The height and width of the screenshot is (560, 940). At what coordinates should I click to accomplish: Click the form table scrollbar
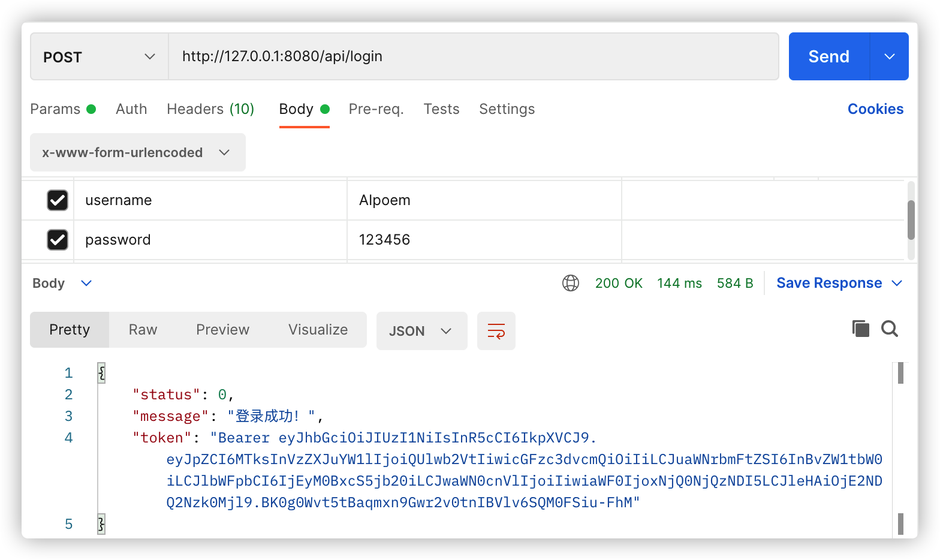[x=911, y=220]
